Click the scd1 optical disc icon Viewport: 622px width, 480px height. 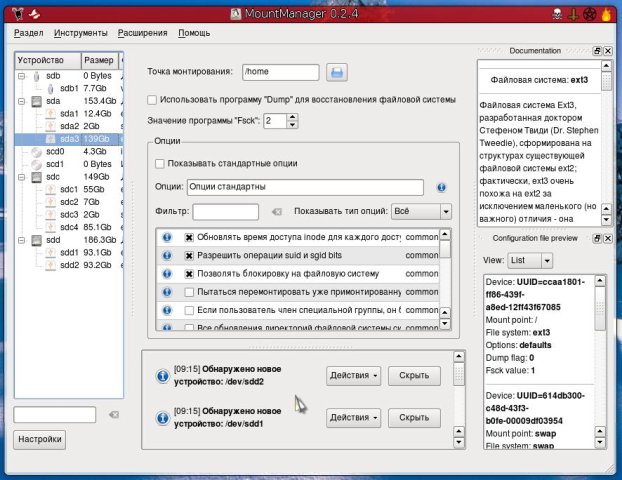[x=36, y=164]
